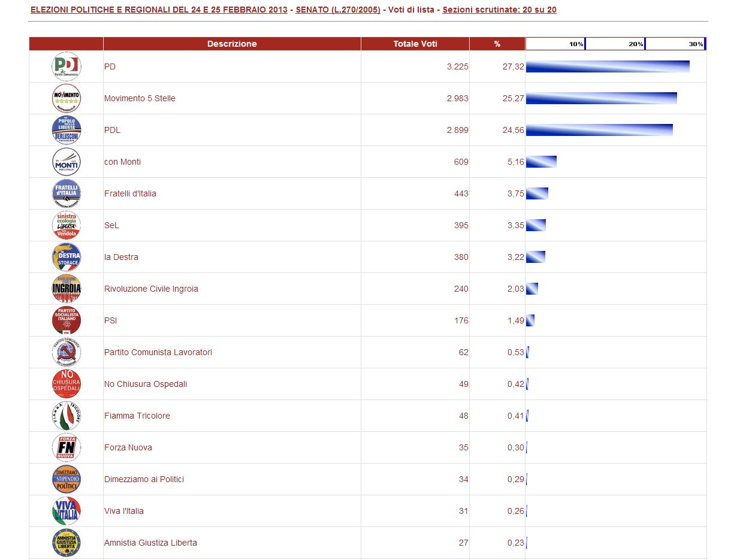
Task: Click the Sezioni scrutinate: 20 su 20 link
Action: (x=499, y=10)
